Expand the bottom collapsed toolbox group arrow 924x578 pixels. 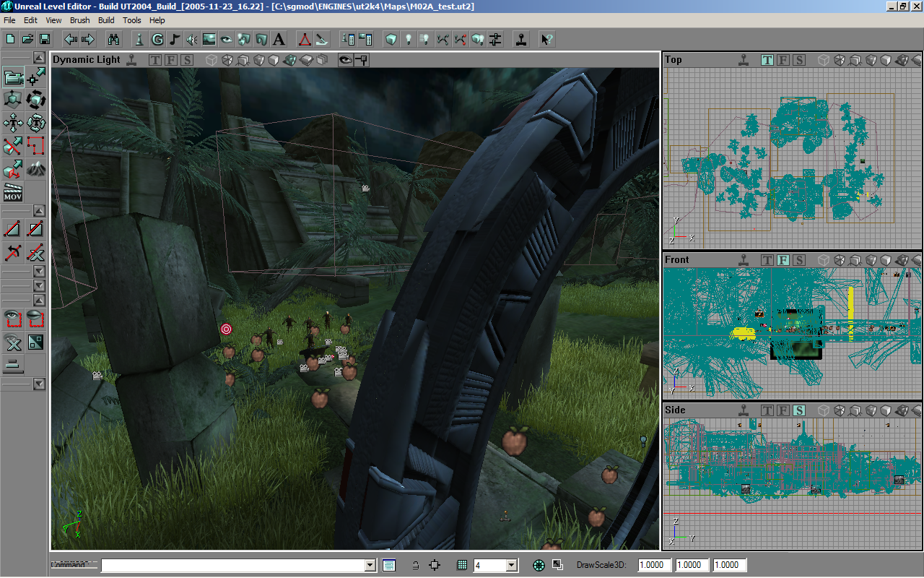40,384
